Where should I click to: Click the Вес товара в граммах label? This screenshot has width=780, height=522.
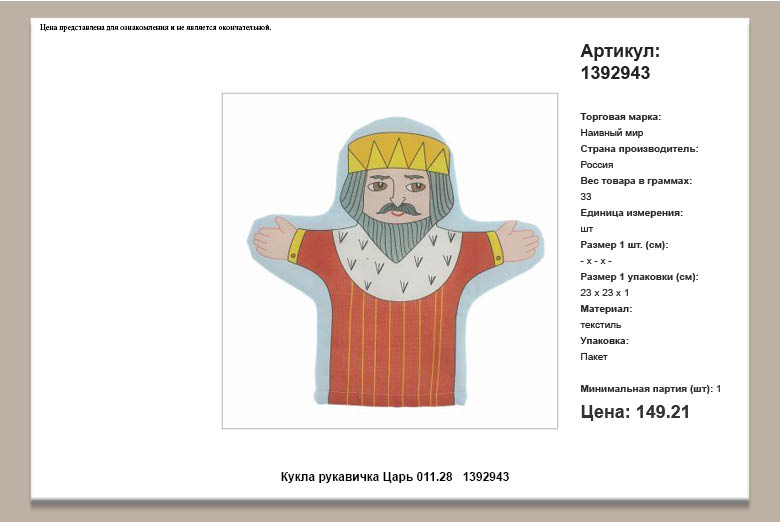(x=636, y=181)
